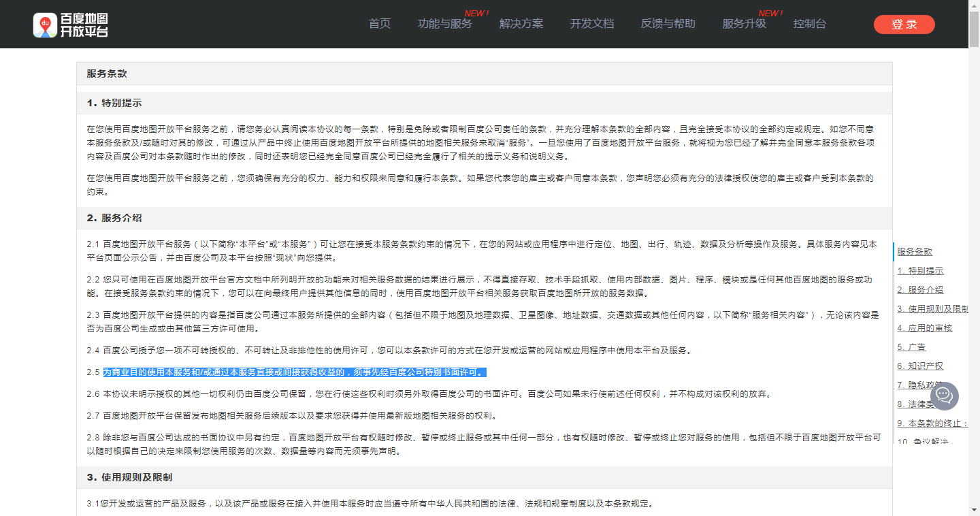Jump to 9. 本条款的终止 in side index
Viewport: 980px width, 516px height.
pos(933,423)
